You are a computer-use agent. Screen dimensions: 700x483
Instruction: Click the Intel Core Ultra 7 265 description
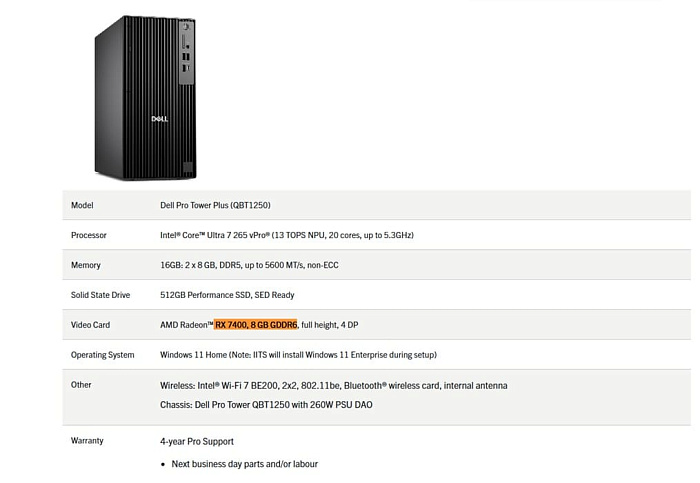(287, 235)
